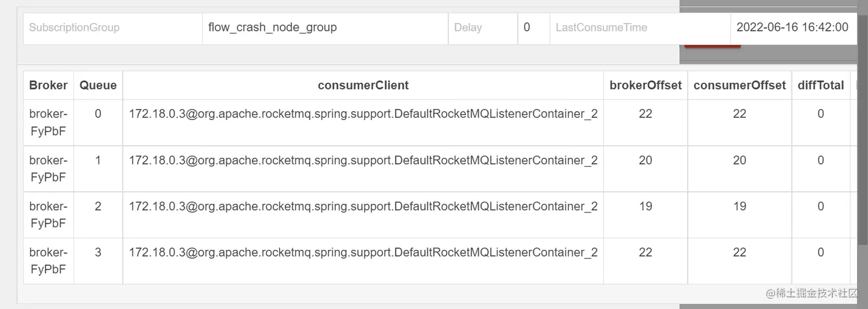Select the consumer client for queue 0
868x309 pixels.
click(363, 114)
